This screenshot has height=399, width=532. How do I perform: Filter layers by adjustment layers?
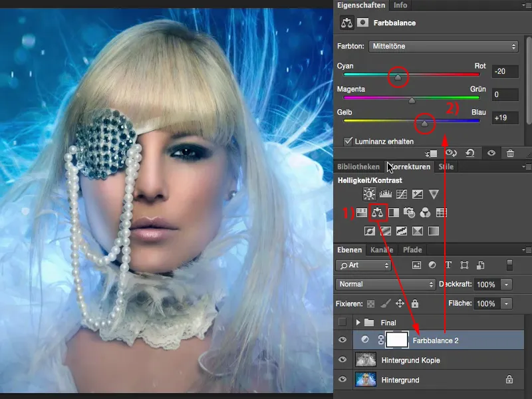point(432,265)
